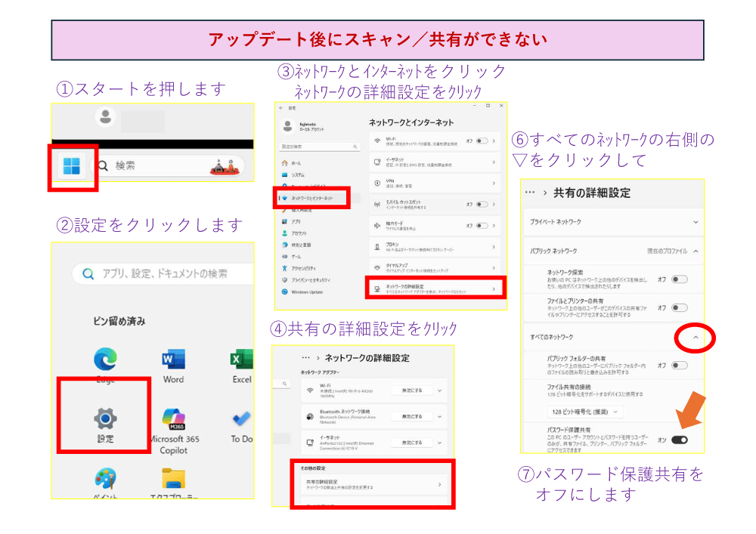The width and height of the screenshot is (756, 534).
Task: Collapse the すべてのネットワーク section chevron
Action: pyautogui.click(x=694, y=337)
